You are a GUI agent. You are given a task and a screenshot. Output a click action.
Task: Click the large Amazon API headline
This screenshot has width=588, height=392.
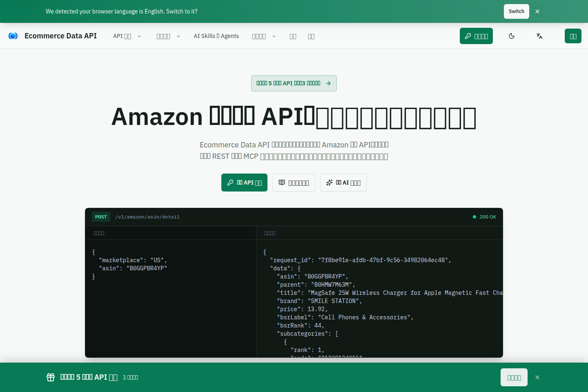click(x=294, y=117)
